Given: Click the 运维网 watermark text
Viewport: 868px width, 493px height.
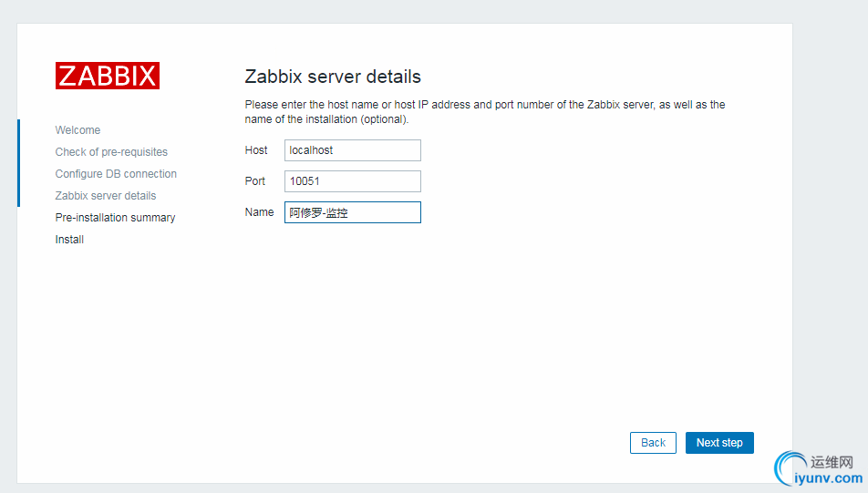Looking at the screenshot, I should tap(831, 462).
